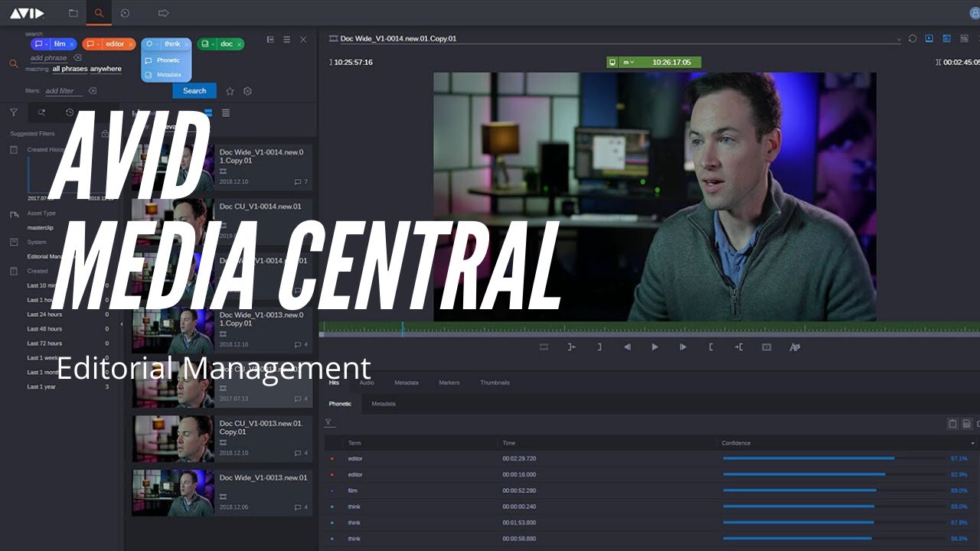
Task: Click the add phrase input field
Action: click(49, 58)
